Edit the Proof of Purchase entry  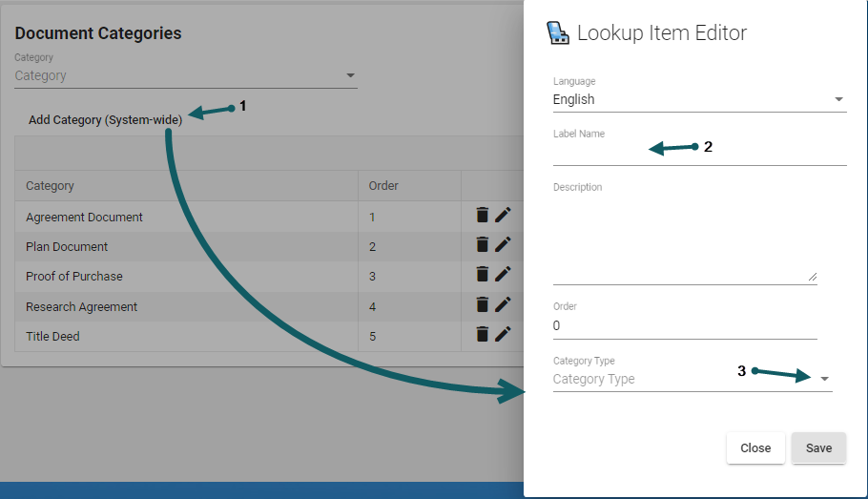503,275
